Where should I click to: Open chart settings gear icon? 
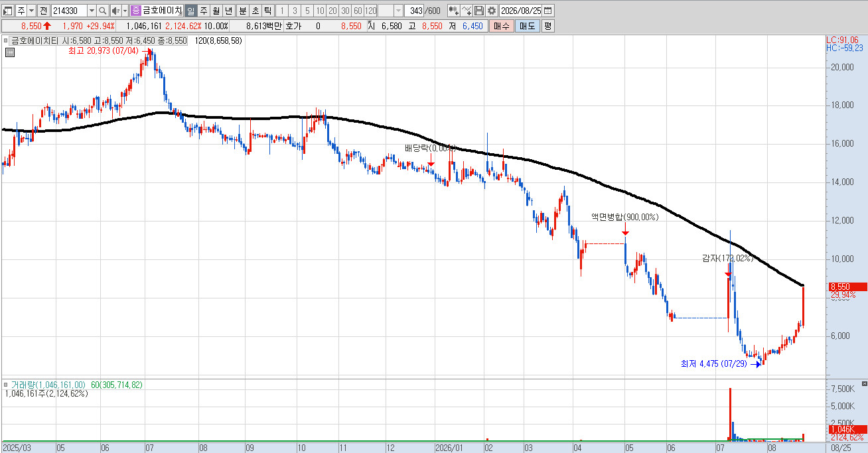pos(491,11)
